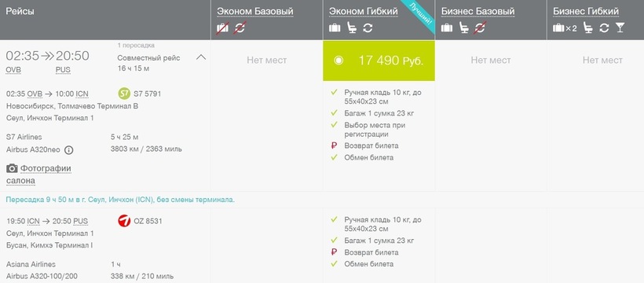Open the Бизнес Гибкий tariff header

click(x=586, y=12)
